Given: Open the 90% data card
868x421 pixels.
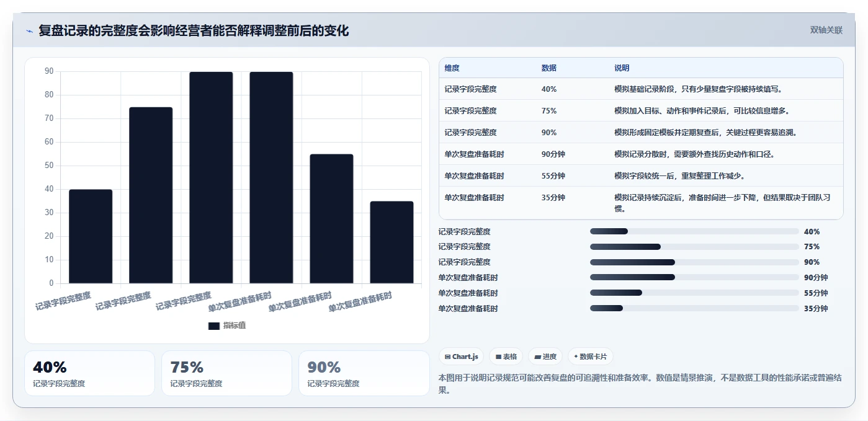Looking at the screenshot, I should (x=364, y=373).
